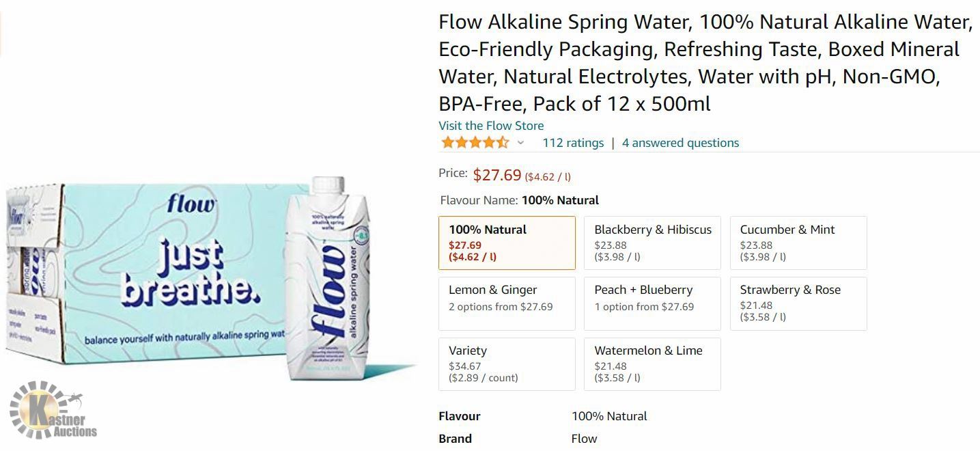Open the 112 ratings link
Image resolution: width=980 pixels, height=451 pixels.
(573, 143)
